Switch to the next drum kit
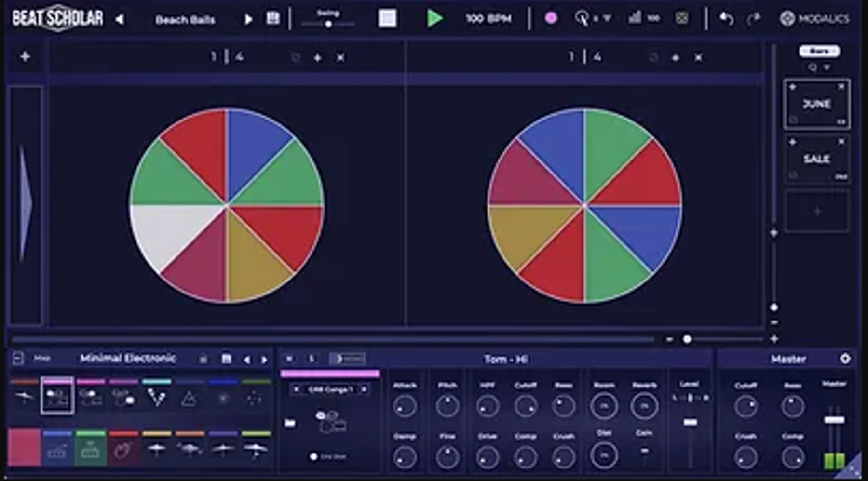 pyautogui.click(x=264, y=360)
